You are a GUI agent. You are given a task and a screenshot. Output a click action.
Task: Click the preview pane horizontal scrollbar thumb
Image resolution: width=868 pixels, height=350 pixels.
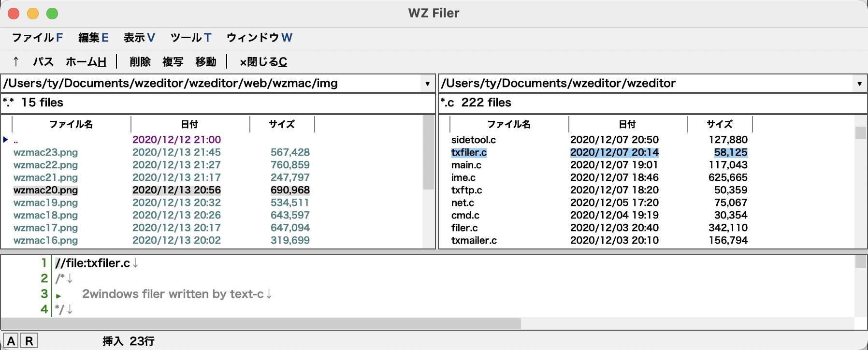coord(261,323)
